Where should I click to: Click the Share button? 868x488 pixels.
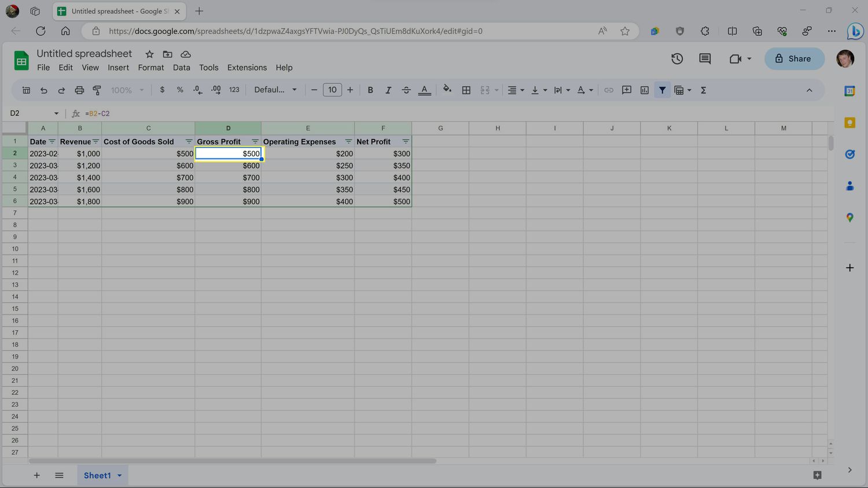(794, 58)
